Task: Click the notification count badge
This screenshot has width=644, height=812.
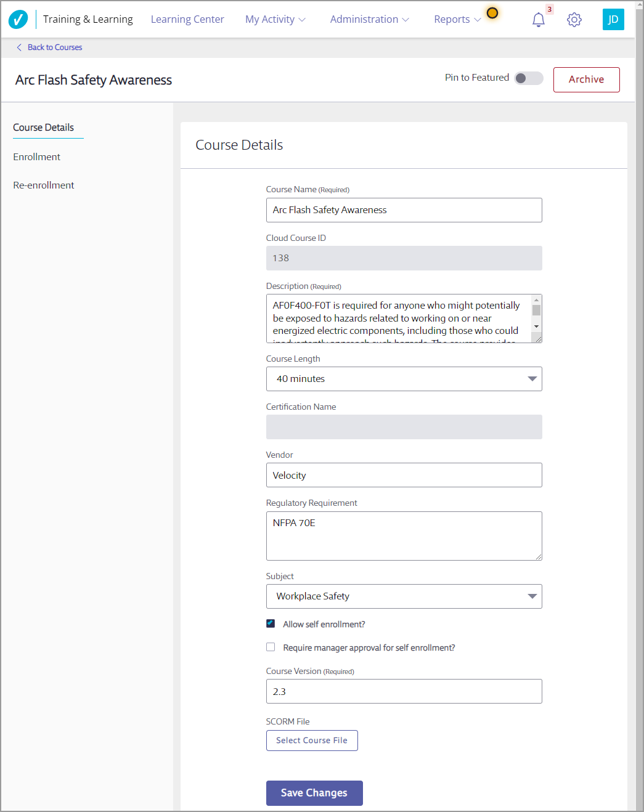Action: pos(550,9)
